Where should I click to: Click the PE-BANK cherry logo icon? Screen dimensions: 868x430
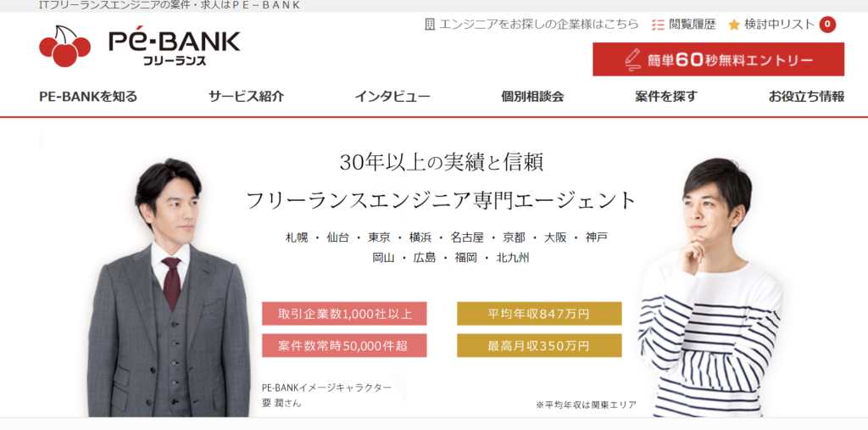[x=64, y=46]
